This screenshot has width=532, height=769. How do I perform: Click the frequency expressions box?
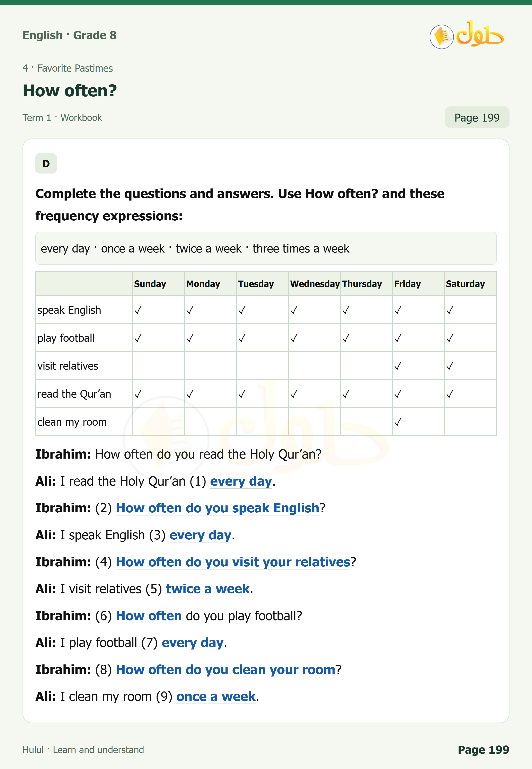266,248
